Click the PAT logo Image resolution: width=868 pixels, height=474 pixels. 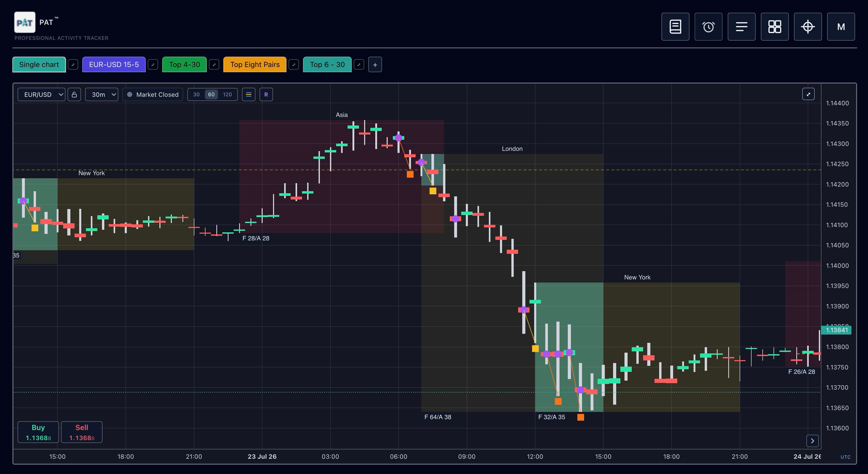[25, 22]
